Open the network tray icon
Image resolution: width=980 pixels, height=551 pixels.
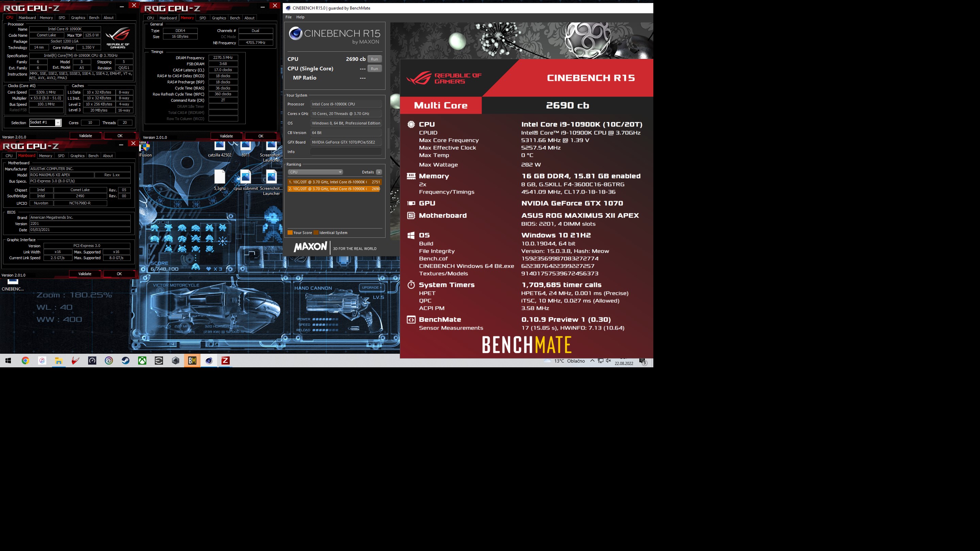click(x=600, y=361)
